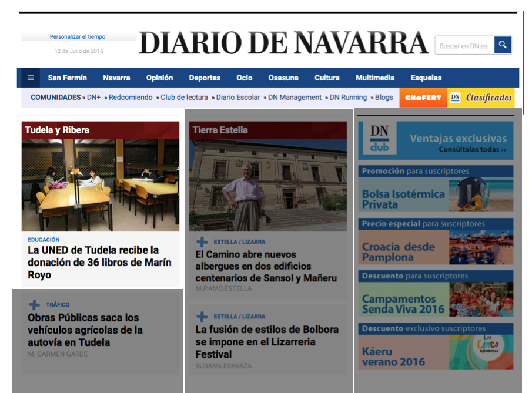Click ESTELLA / LIZARRA label above El Camino

[239, 242]
